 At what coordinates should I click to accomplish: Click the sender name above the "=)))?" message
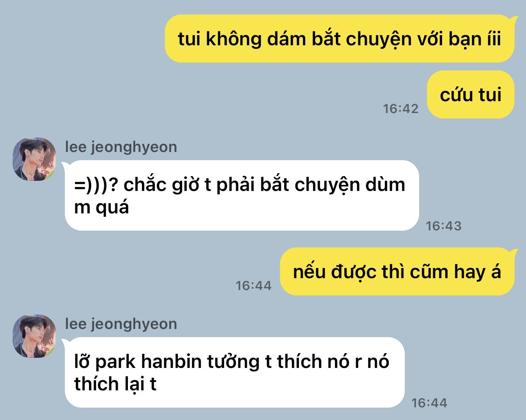(x=121, y=147)
